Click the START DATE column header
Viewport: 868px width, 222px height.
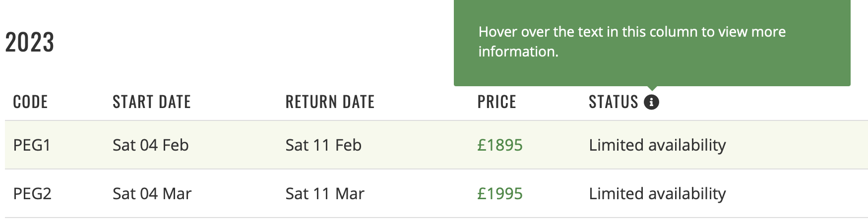click(152, 102)
